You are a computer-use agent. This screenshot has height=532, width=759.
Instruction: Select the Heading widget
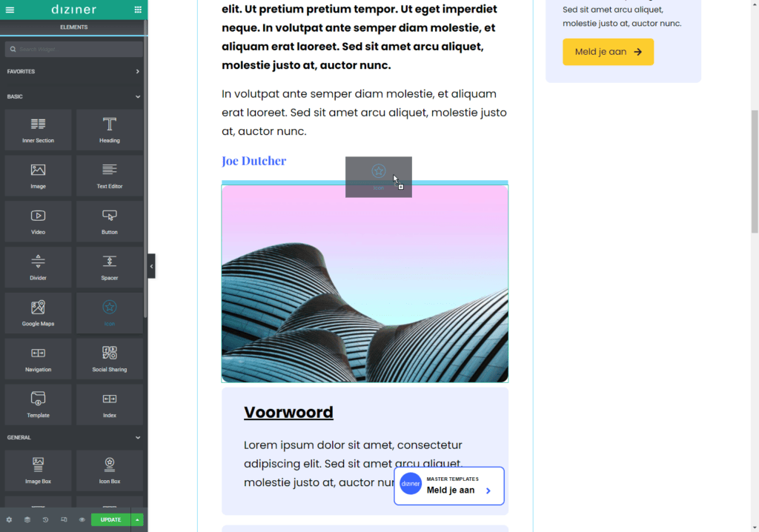[x=110, y=130]
